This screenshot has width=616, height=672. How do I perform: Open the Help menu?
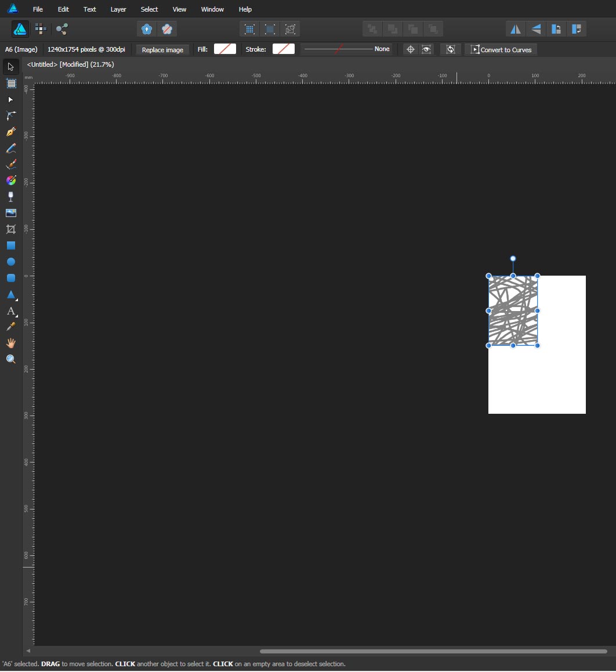tap(245, 9)
